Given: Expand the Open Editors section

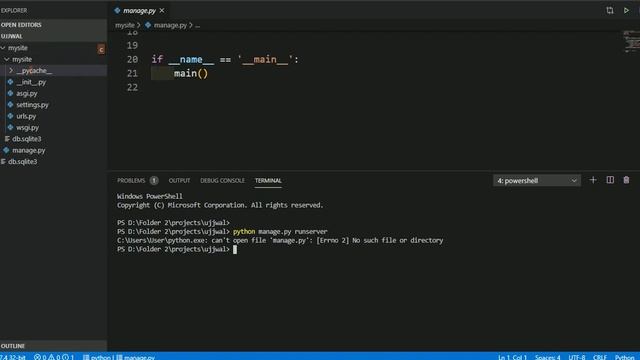Looking at the screenshot, I should coord(53,25).
